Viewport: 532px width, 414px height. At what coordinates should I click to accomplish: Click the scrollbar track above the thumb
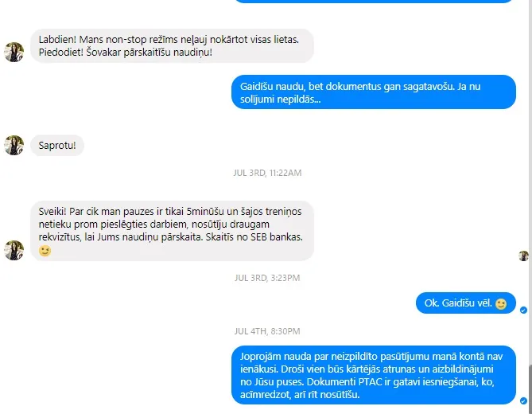pos(530,182)
